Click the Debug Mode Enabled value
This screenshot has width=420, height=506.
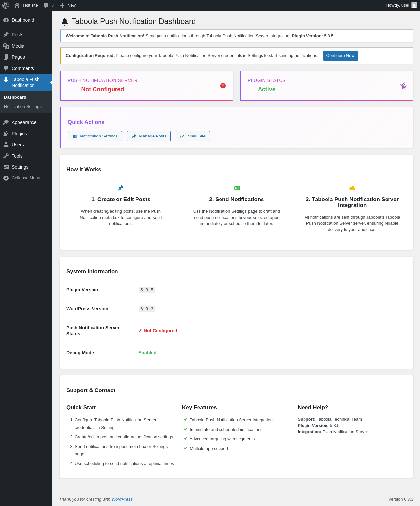tap(147, 353)
